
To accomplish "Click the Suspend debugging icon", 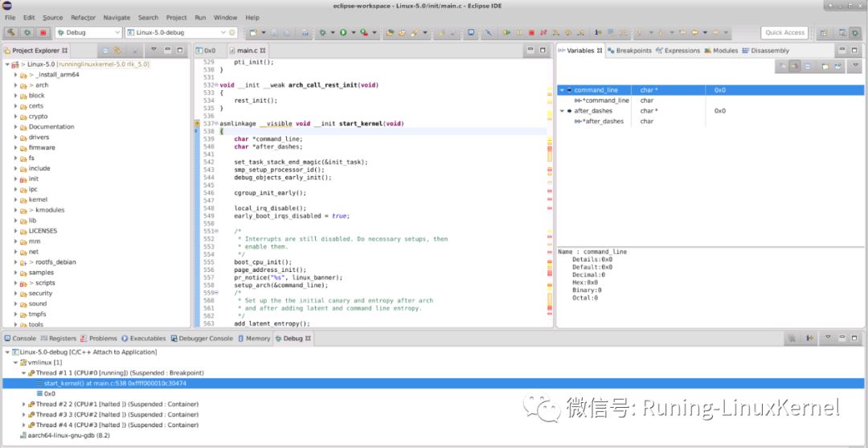I will tap(519, 32).
